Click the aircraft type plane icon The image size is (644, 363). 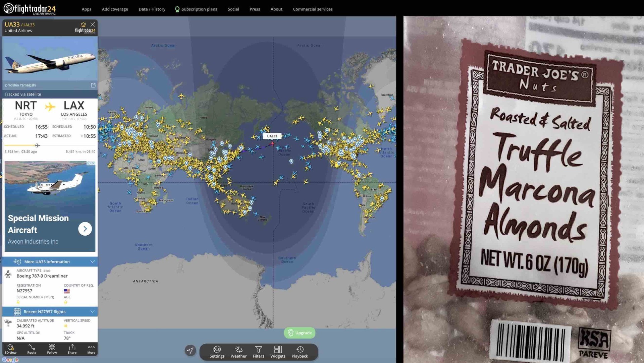click(x=8, y=274)
